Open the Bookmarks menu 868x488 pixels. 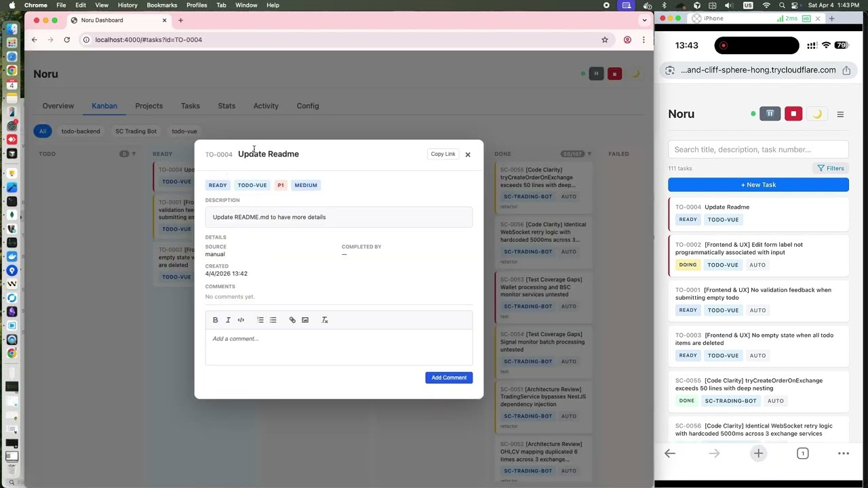coord(162,5)
